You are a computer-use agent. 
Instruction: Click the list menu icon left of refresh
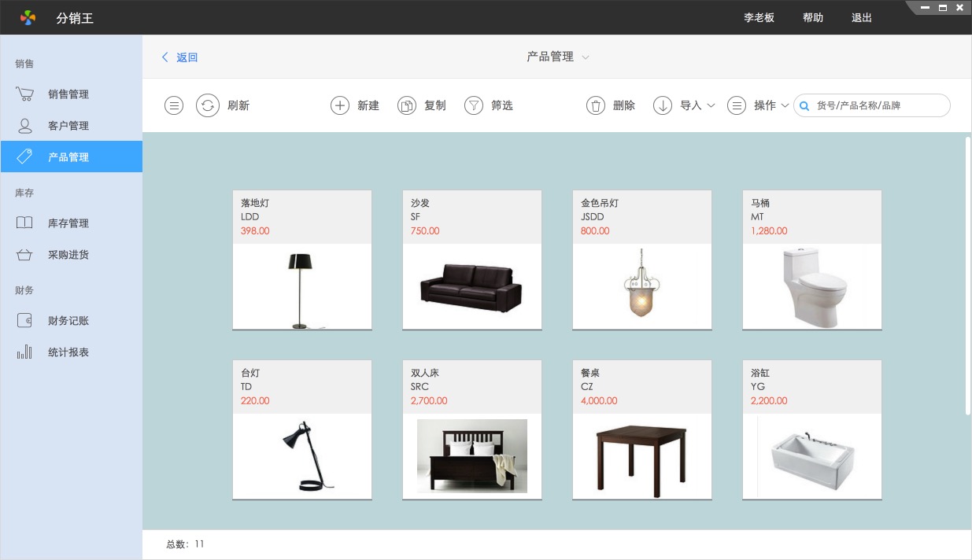[x=174, y=105]
